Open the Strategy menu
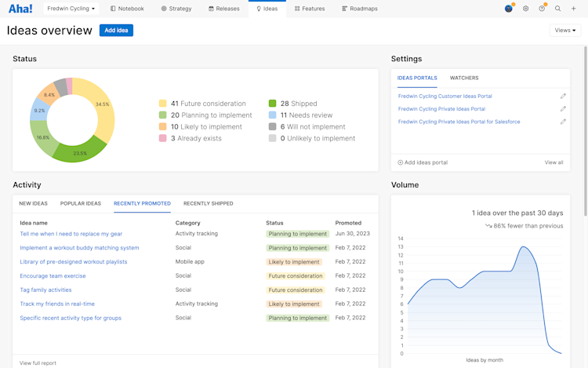Screen dimensions: 588x368 pyautogui.click(x=176, y=9)
